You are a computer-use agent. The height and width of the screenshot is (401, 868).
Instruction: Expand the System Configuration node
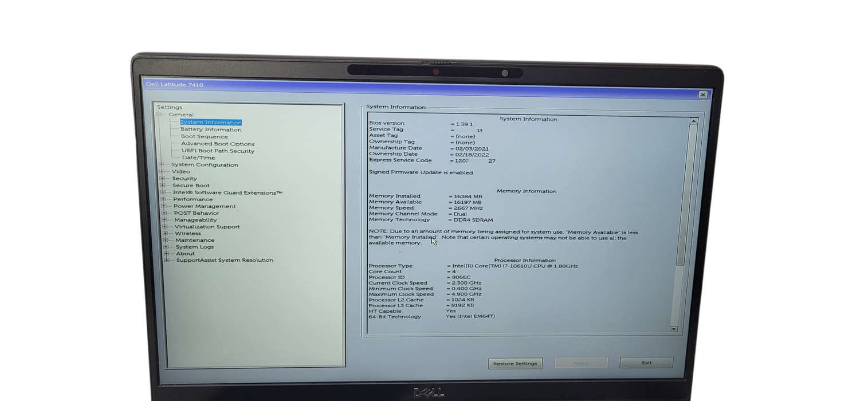[161, 164]
